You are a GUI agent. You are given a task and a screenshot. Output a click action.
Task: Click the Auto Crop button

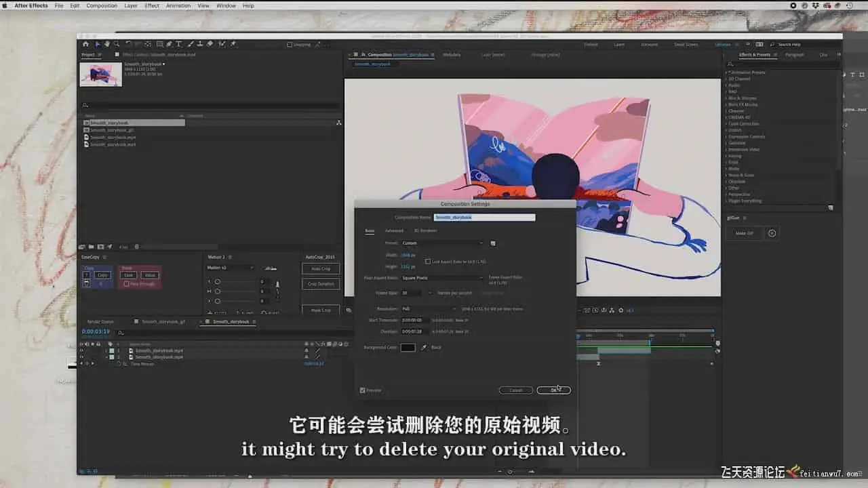[321, 268]
